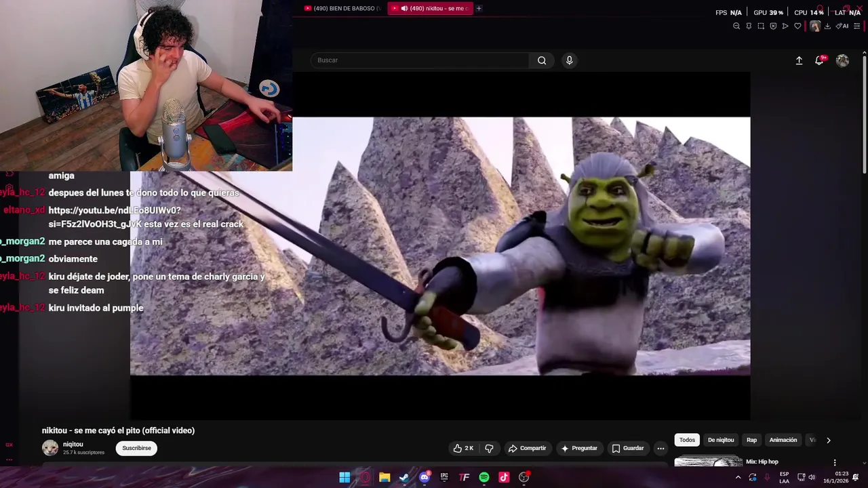Save video with Guardar button

(x=628, y=448)
